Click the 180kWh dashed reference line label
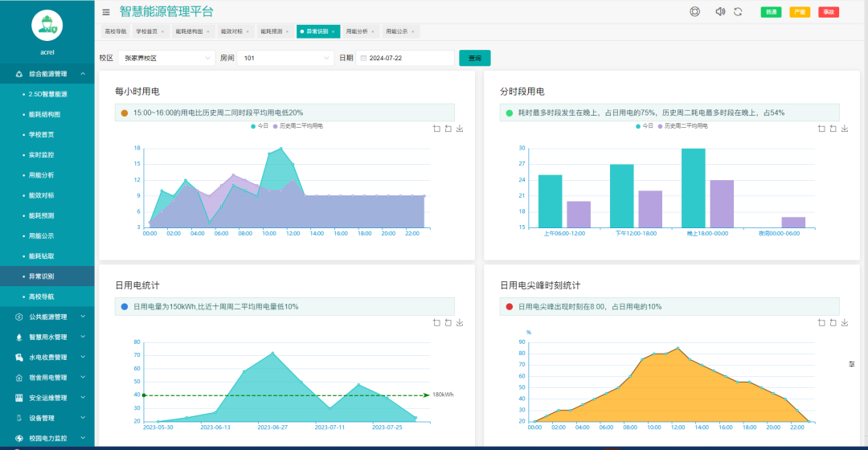 (x=443, y=395)
